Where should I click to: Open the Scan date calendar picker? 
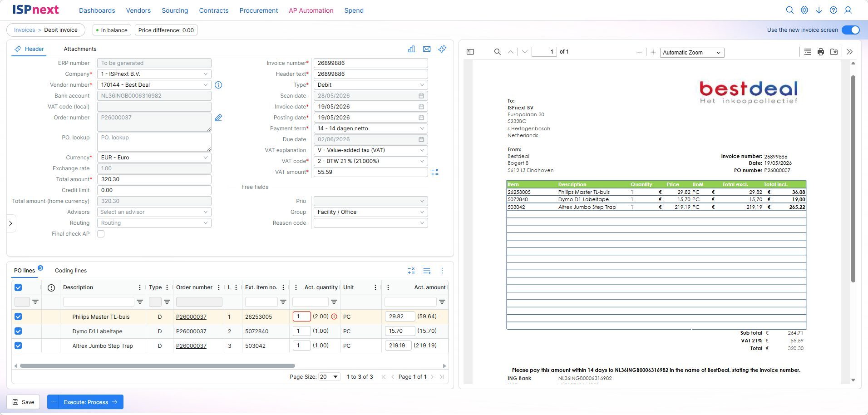point(421,96)
